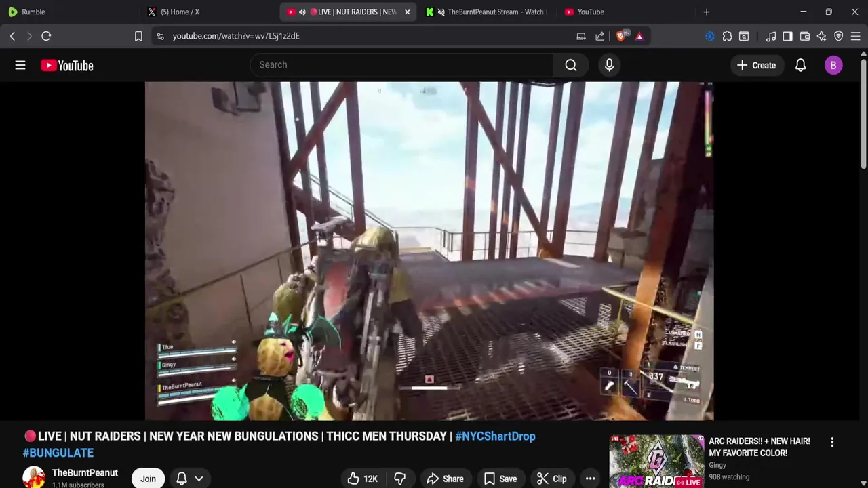Open Brave Wallet icon
This screenshot has width=868, height=488.
click(x=805, y=36)
